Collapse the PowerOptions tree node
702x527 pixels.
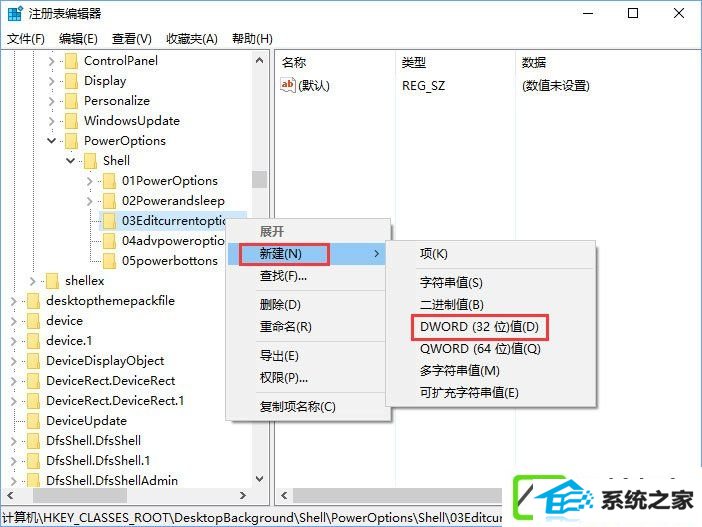coord(51,141)
